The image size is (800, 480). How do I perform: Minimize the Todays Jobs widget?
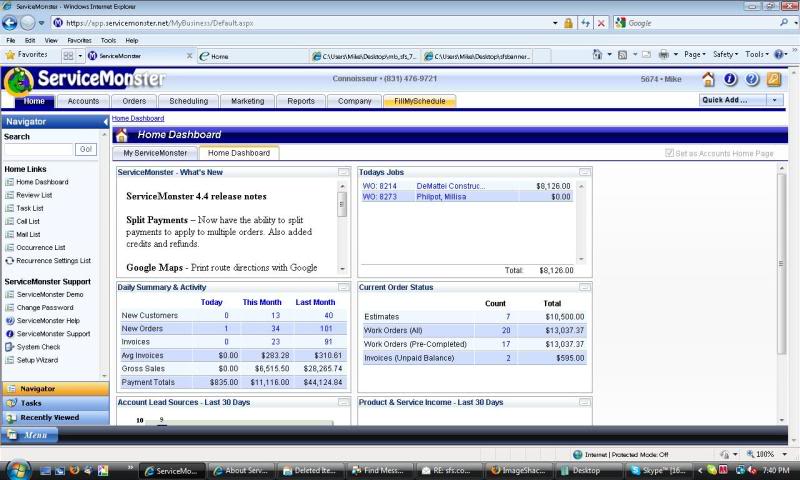pyautogui.click(x=585, y=173)
